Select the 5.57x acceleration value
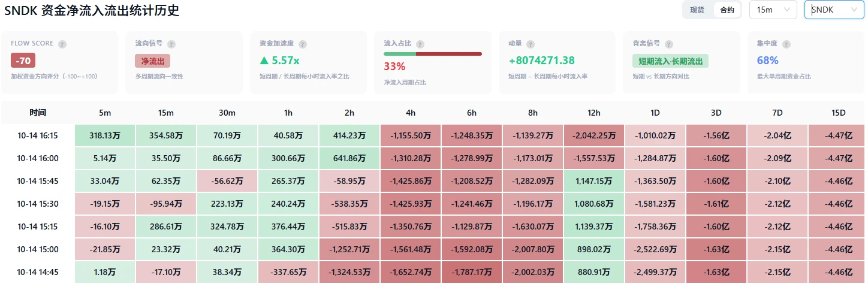 click(x=279, y=61)
